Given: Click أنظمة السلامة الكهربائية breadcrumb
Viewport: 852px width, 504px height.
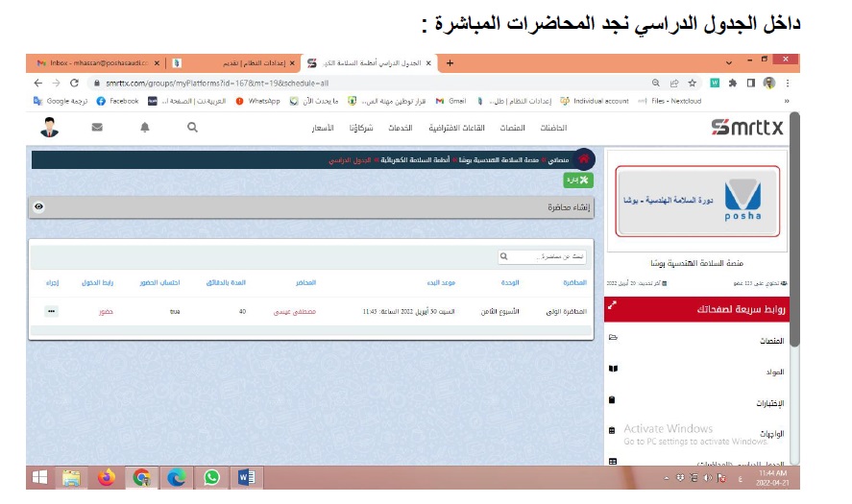Looking at the screenshot, I should click(415, 160).
